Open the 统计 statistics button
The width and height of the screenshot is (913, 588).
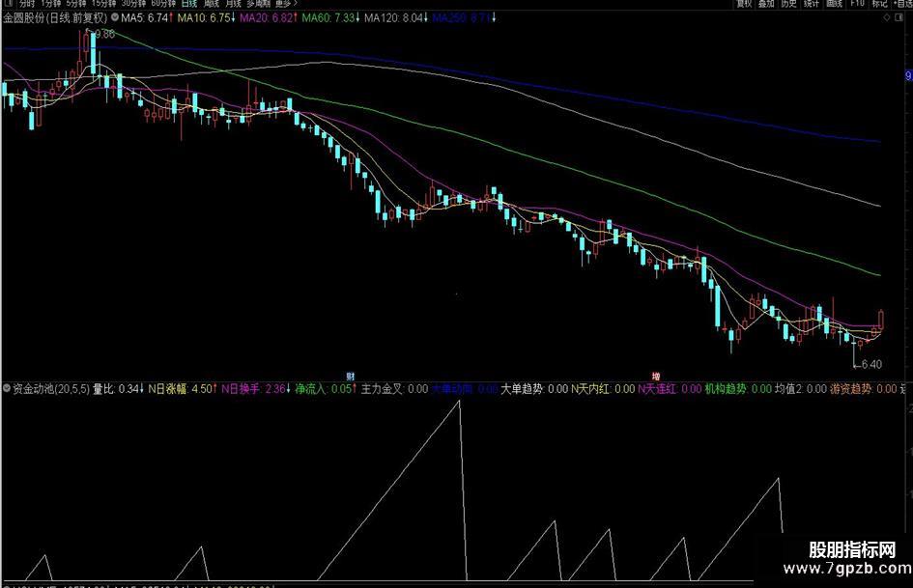click(812, 4)
